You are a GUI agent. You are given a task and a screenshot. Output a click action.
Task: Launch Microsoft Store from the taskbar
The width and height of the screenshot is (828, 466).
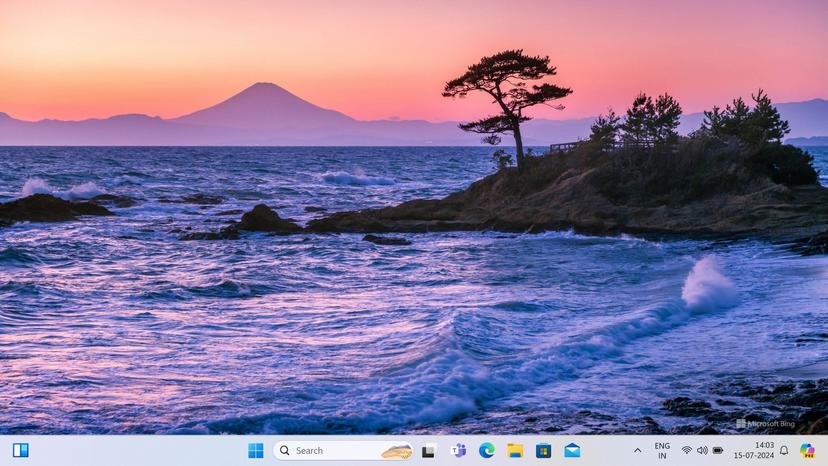click(543, 450)
